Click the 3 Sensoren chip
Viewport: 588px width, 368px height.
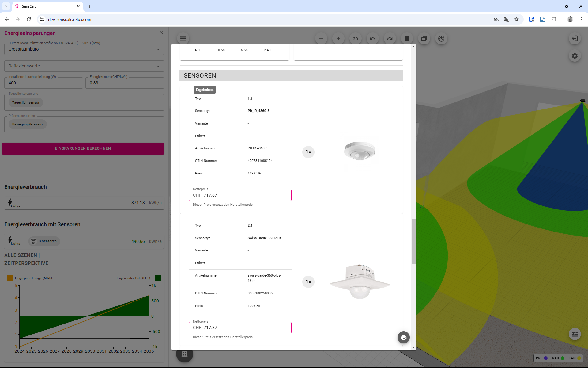pyautogui.click(x=44, y=241)
